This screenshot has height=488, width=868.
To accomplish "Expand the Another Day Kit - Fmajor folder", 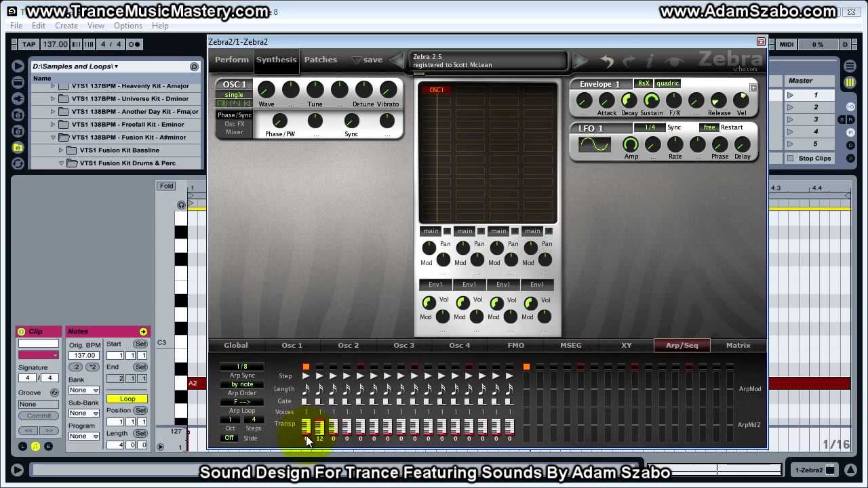I will 53,112.
